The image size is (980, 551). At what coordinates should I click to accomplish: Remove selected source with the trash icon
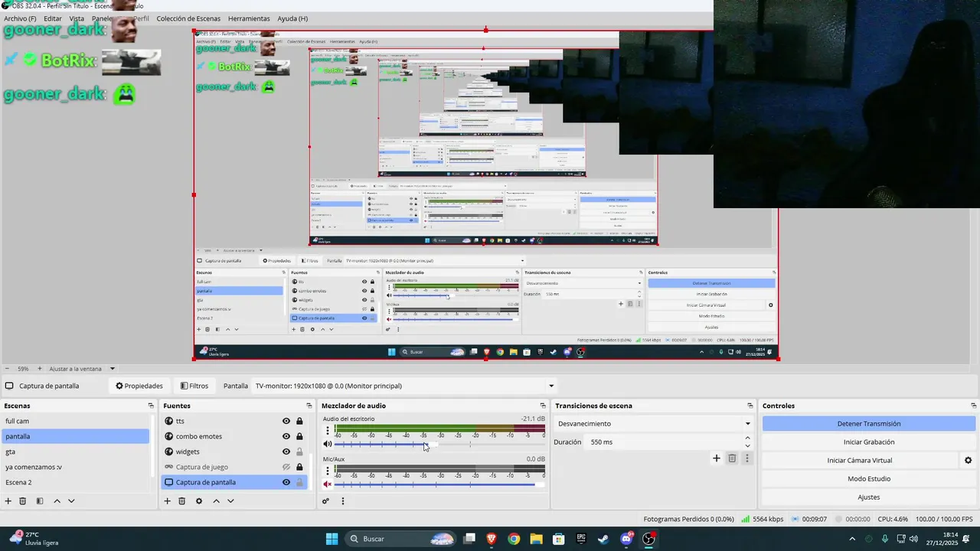[182, 501]
